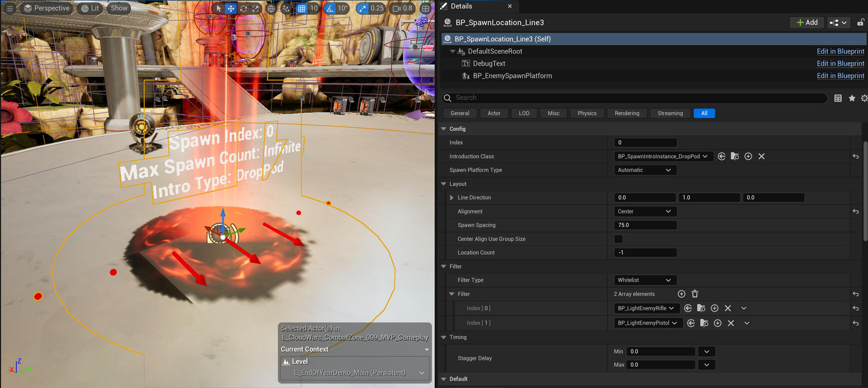The width and height of the screenshot is (868, 388).
Task: Select the rotate tool in viewport toolbar
Action: coord(243,8)
